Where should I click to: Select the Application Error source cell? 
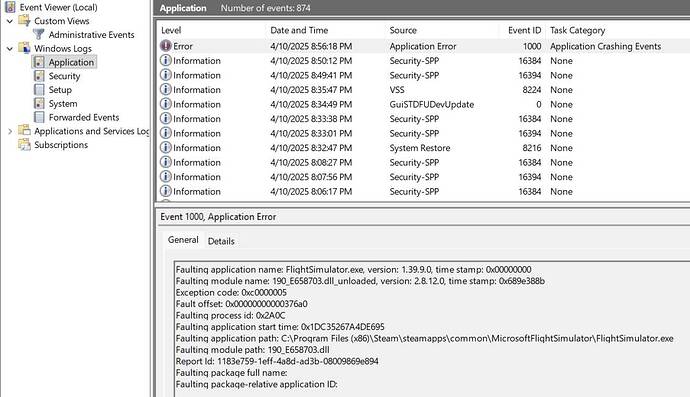(423, 46)
